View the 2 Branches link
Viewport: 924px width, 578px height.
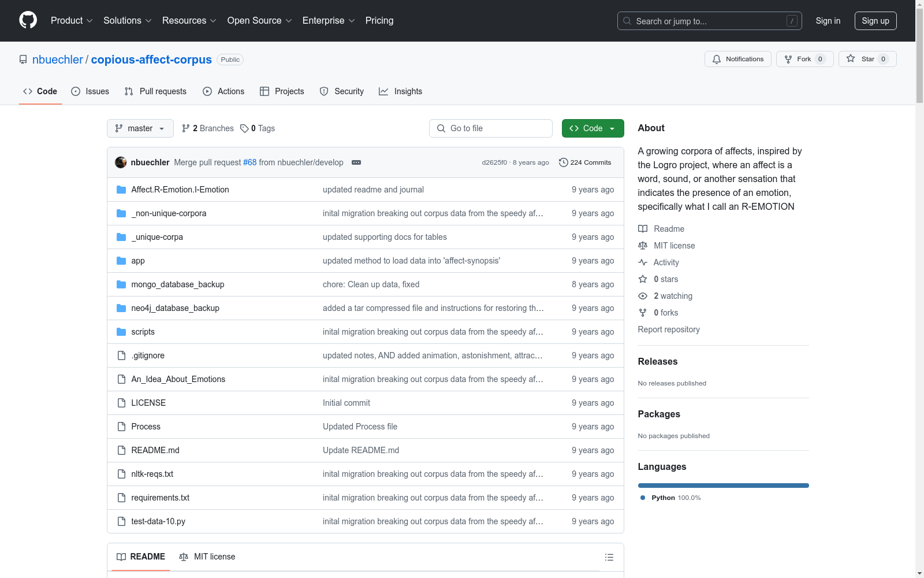click(x=208, y=128)
